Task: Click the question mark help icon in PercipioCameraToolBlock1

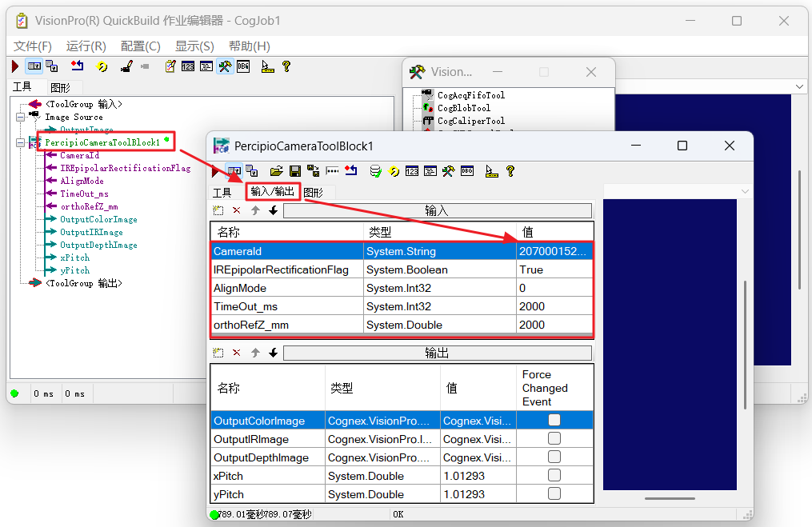Action: click(510, 171)
